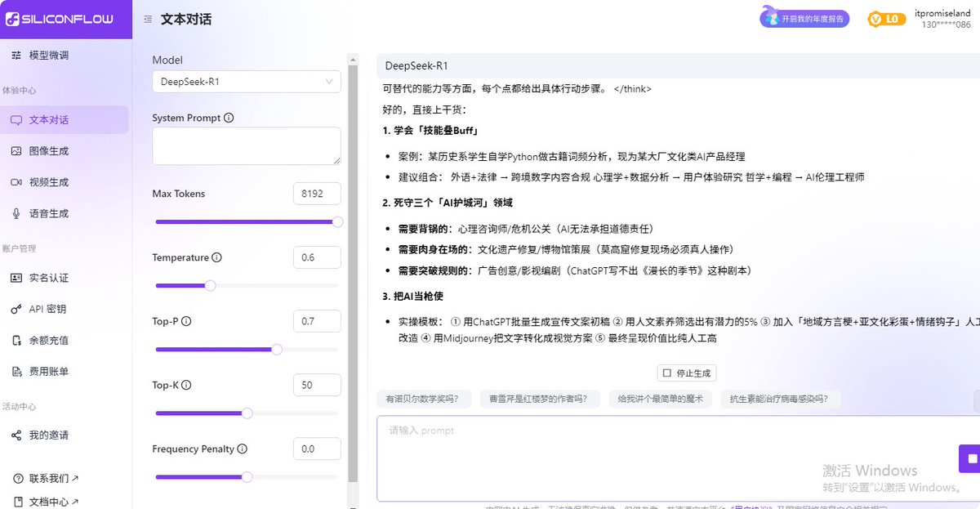Click the Temperature slider handle
The image size is (980, 509).
(x=210, y=285)
